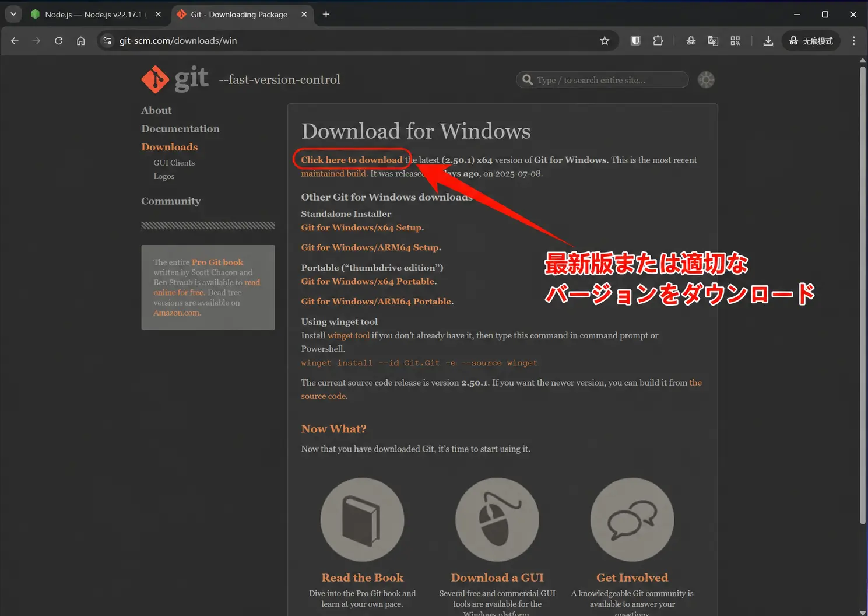Click here to download latest Git
This screenshot has width=868, height=616.
352,160
